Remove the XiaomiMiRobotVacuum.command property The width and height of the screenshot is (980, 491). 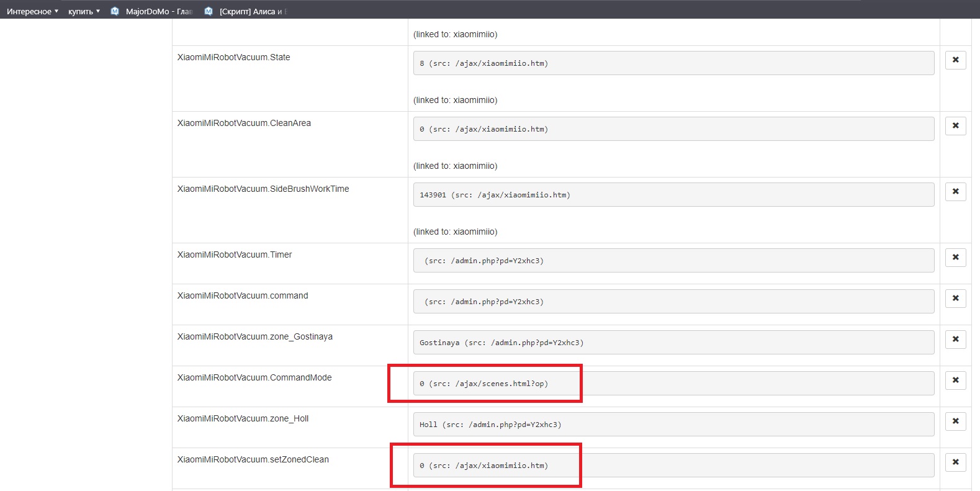click(955, 299)
